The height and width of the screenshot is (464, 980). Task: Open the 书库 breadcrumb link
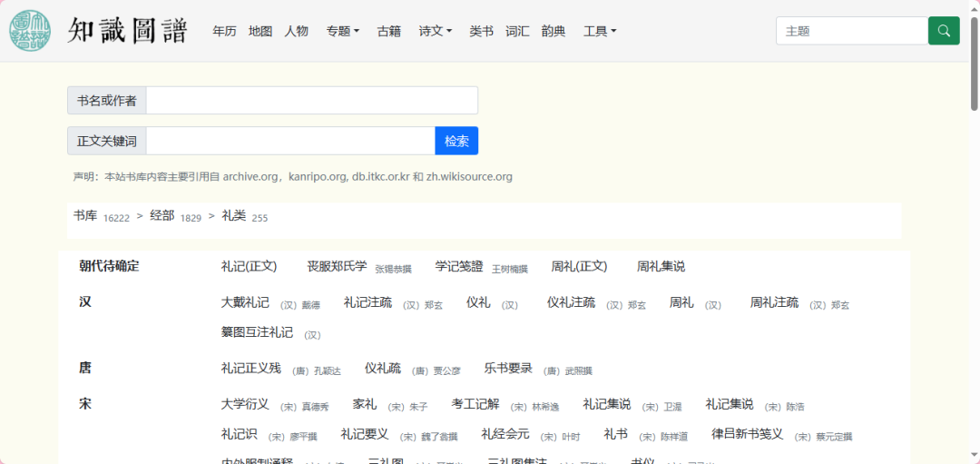(x=85, y=216)
